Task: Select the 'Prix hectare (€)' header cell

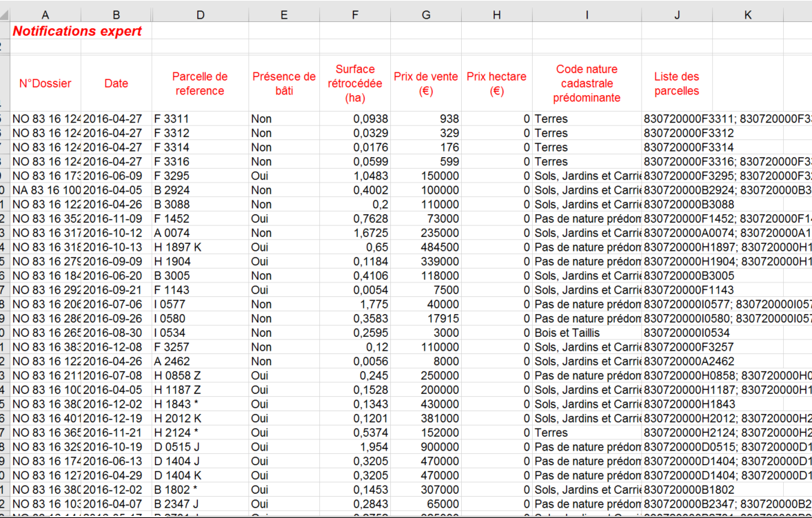Action: [x=496, y=83]
